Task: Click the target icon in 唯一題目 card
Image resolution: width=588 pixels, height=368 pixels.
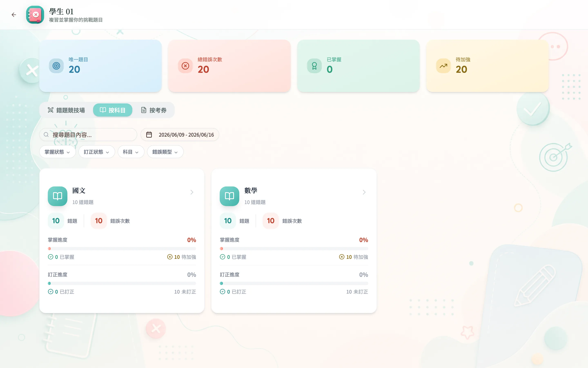Action: [56, 66]
